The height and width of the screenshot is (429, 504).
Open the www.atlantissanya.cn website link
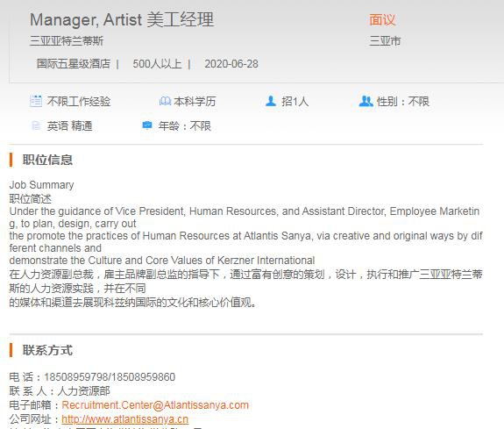pyautogui.click(x=124, y=419)
